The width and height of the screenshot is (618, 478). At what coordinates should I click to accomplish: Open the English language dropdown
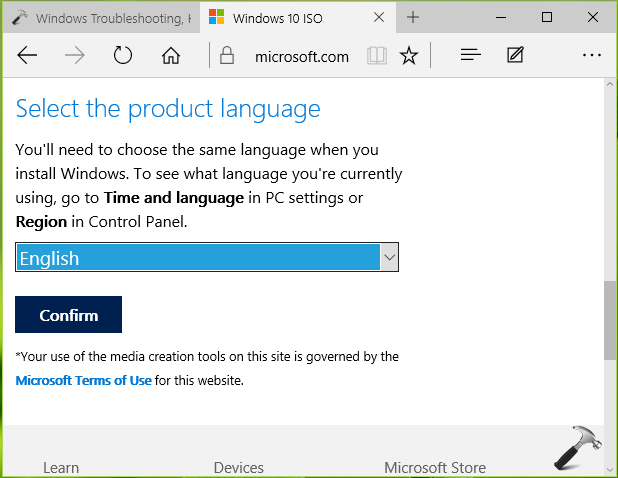pos(207,257)
